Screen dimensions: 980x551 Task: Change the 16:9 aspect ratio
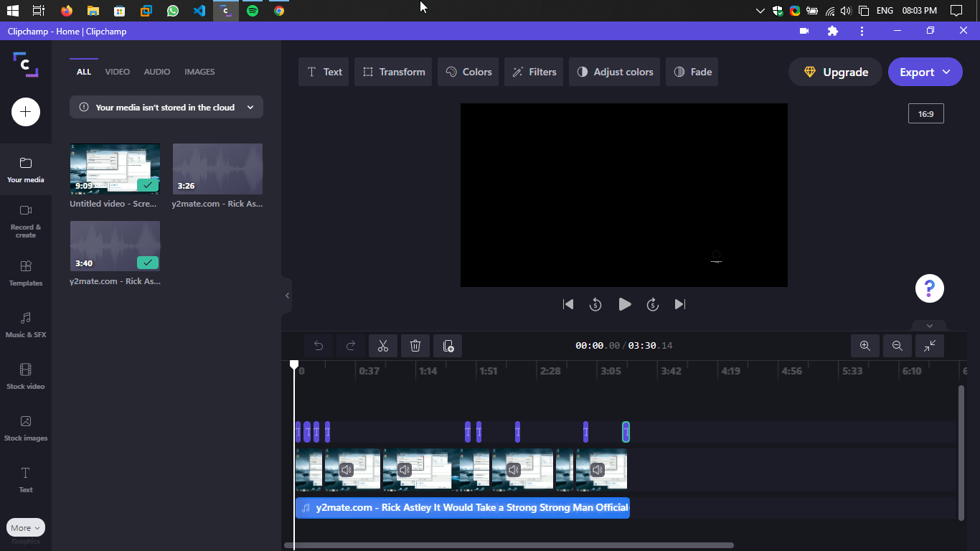click(x=926, y=113)
